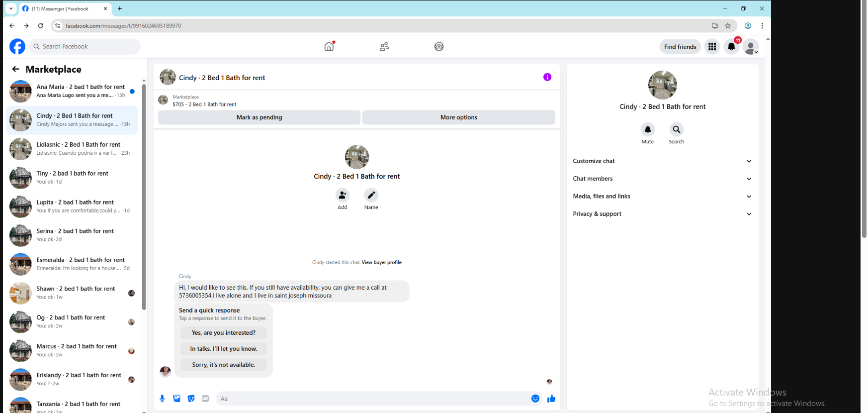Click the browser address bar URL
The height and width of the screenshot is (413, 868).
[x=123, y=26]
